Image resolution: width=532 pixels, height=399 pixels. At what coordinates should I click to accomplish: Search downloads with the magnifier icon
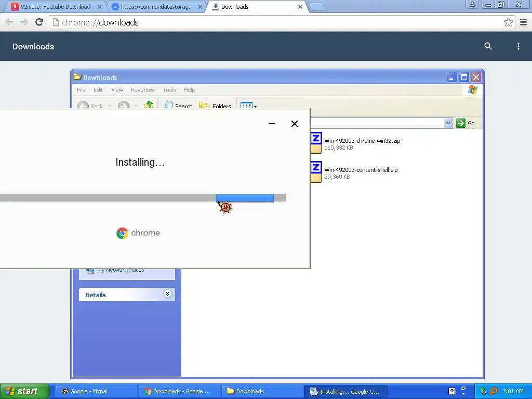pos(488,46)
